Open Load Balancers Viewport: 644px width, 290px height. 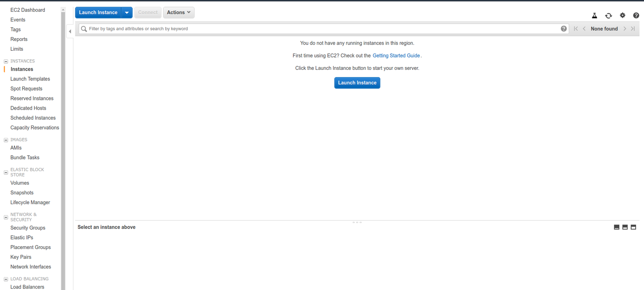pyautogui.click(x=27, y=287)
